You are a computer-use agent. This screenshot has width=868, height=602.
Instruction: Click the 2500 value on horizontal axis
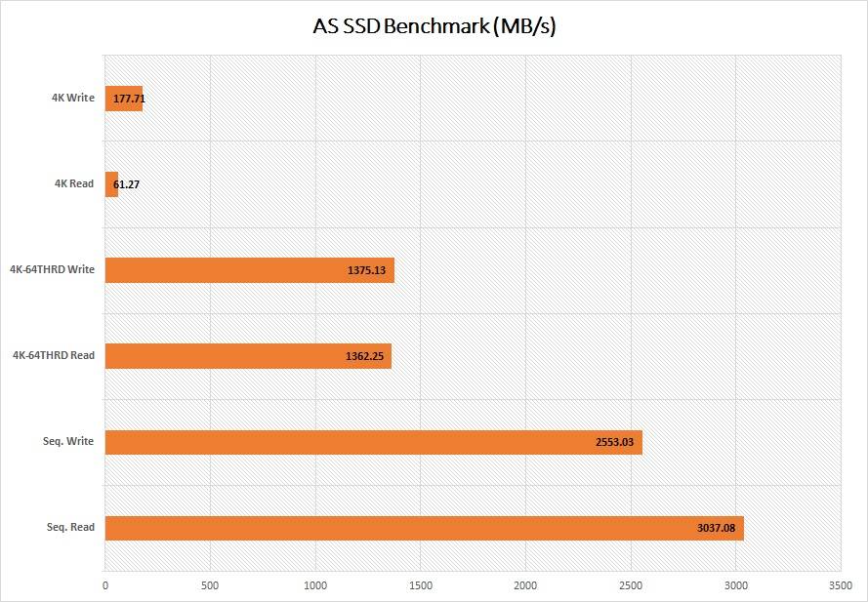631,586
